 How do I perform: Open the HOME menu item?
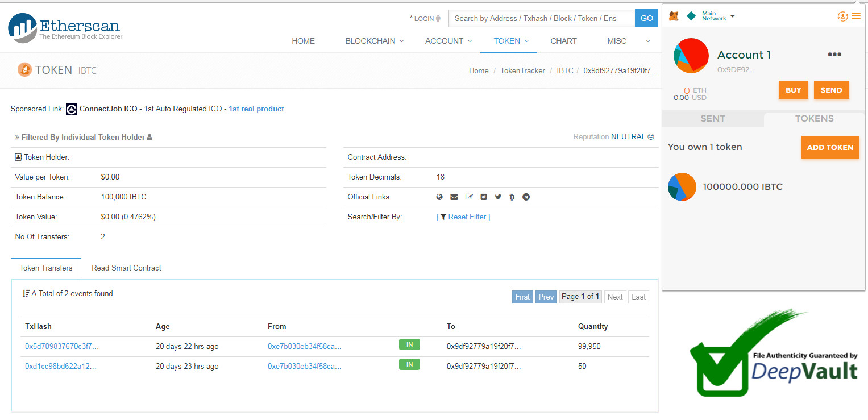[303, 41]
